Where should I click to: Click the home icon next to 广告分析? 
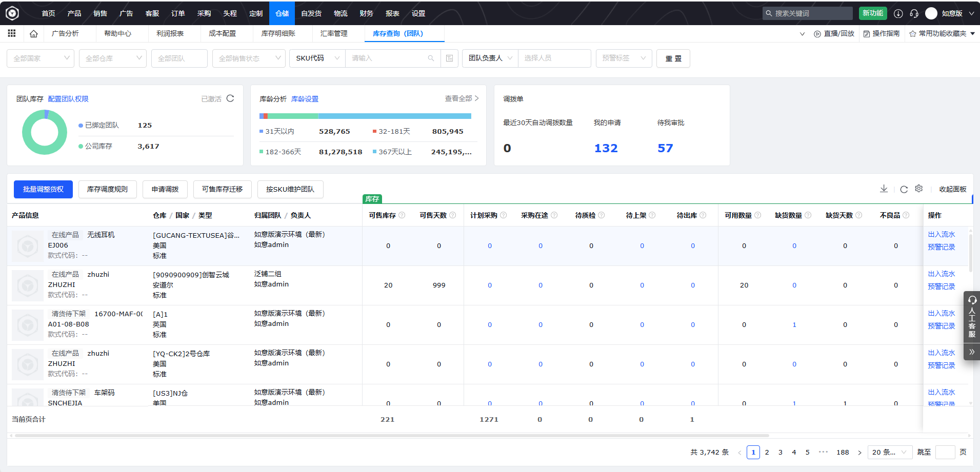[x=33, y=33]
